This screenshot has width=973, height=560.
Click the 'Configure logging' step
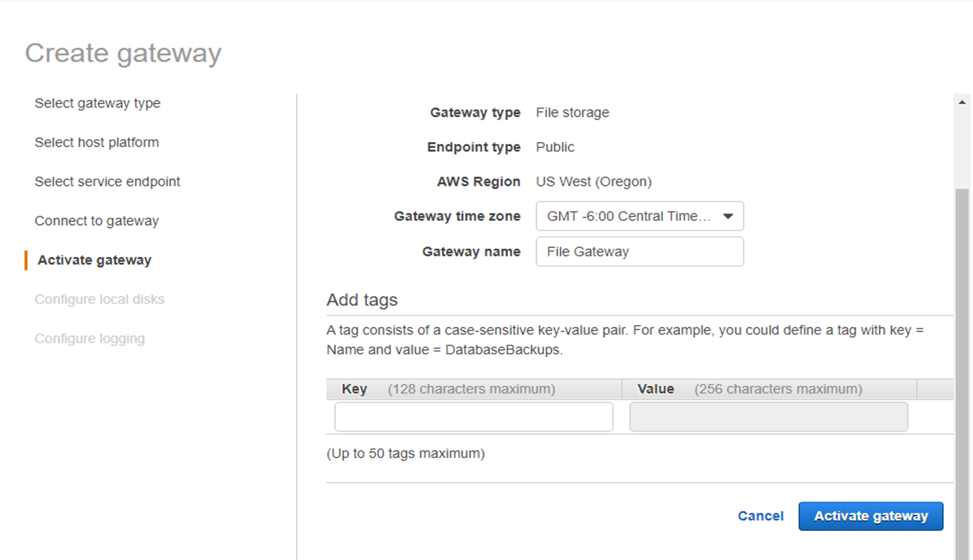[89, 338]
